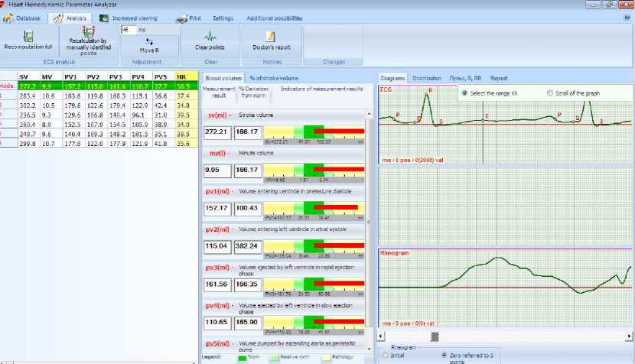
Task: Open the Settings menu
Action: click(223, 18)
